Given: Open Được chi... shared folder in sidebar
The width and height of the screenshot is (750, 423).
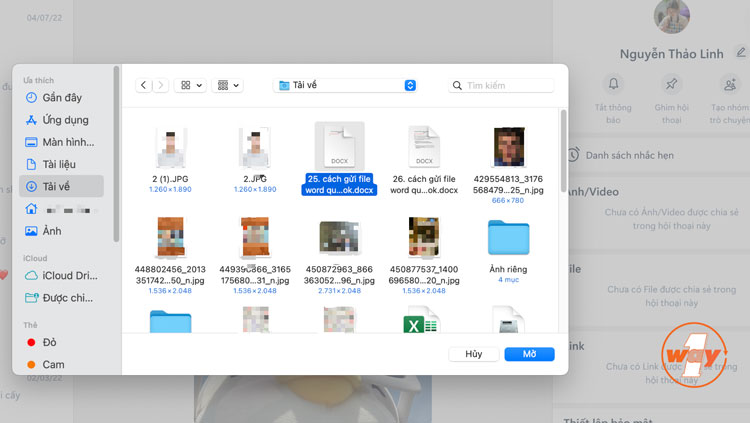Looking at the screenshot, I should 62,298.
